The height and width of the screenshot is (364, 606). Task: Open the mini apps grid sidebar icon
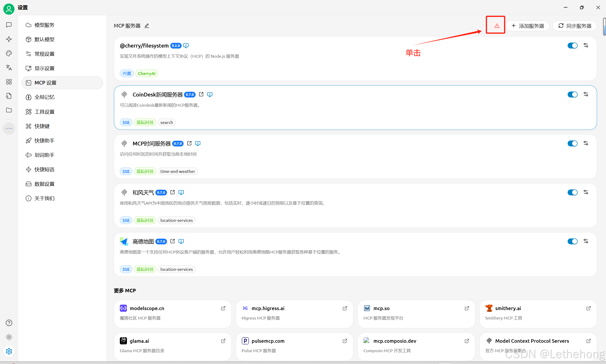coord(9,82)
